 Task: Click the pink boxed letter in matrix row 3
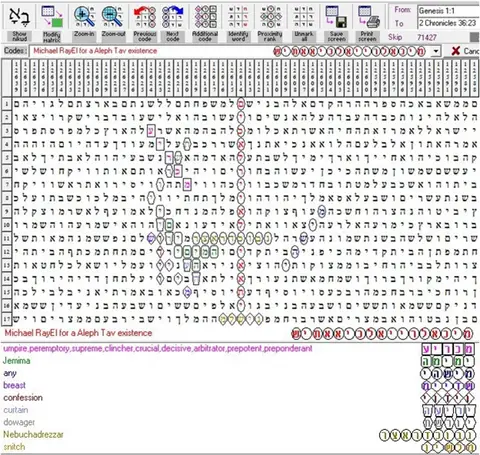(x=151, y=131)
